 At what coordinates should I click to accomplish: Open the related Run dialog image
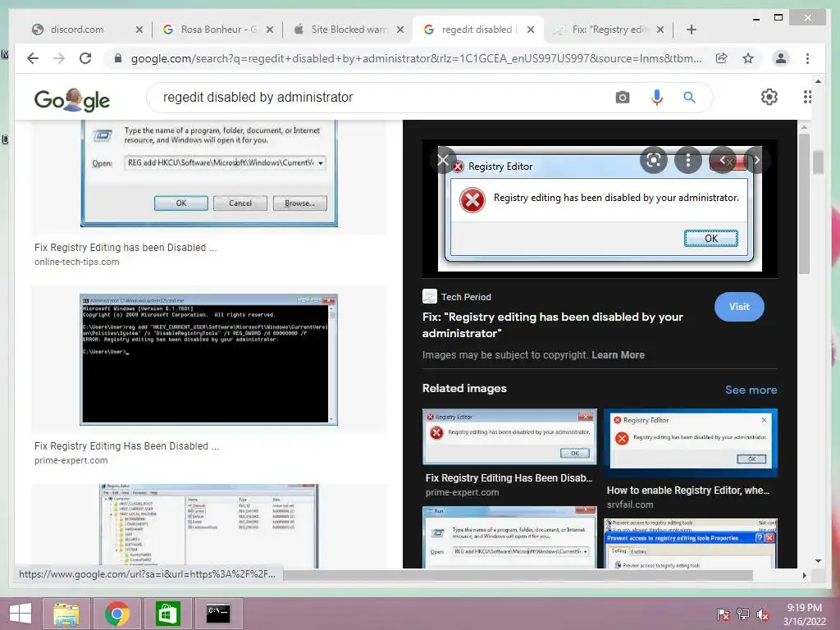coord(509,537)
